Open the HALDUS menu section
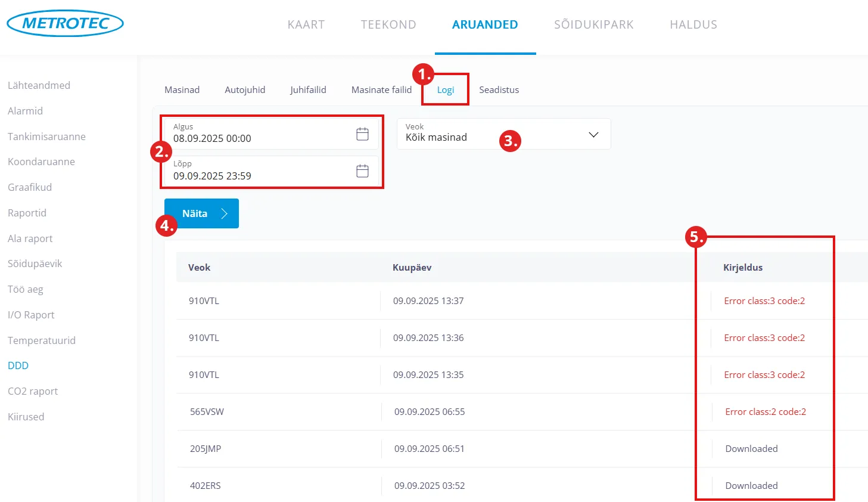 [x=693, y=24]
